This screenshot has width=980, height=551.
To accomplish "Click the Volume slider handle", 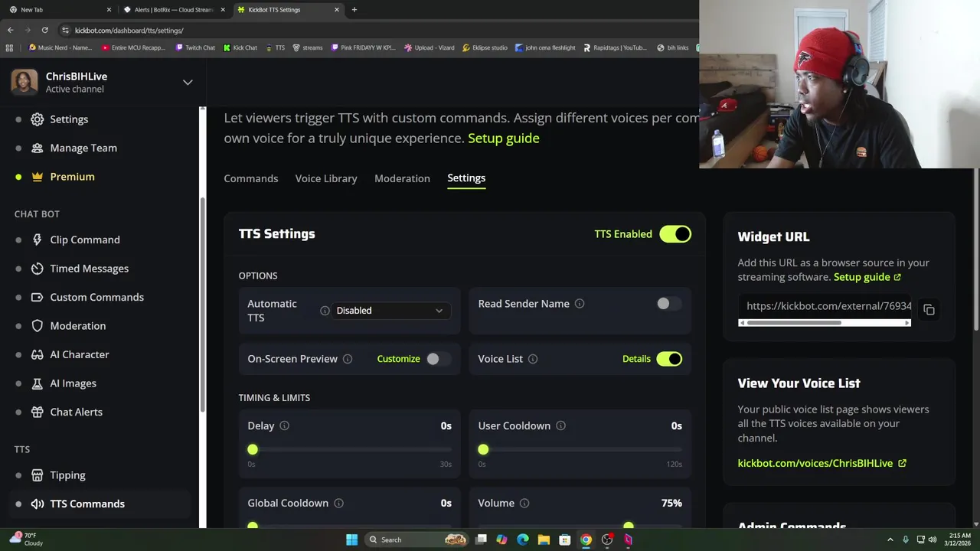I will point(629,526).
